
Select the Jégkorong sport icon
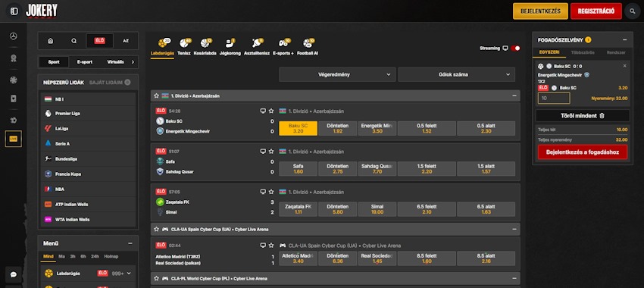pos(230,46)
